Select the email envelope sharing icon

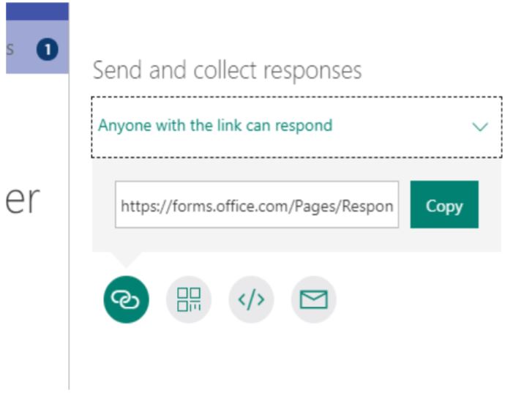(313, 299)
